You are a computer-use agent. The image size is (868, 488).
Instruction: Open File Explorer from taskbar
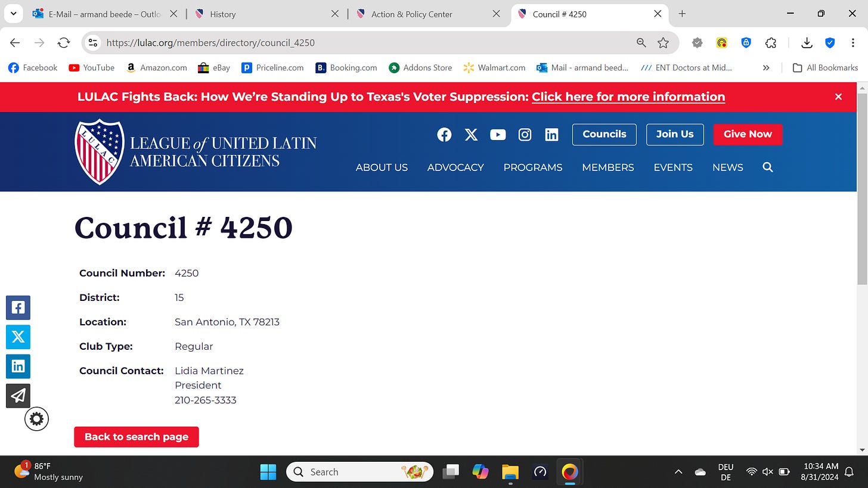point(510,472)
